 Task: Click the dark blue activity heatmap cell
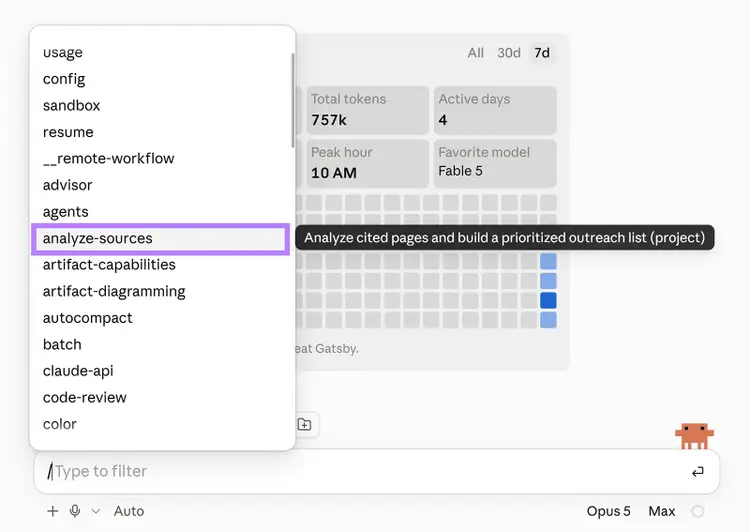coord(548,300)
